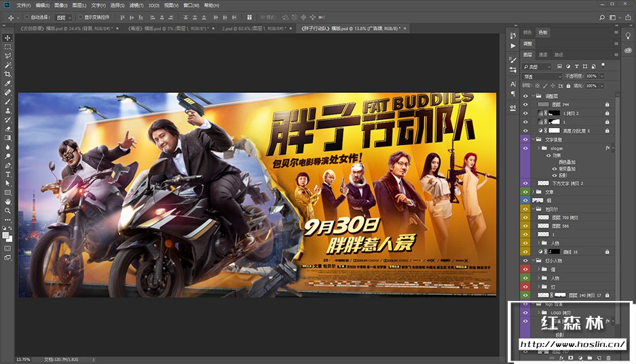Open the blend mode 穿透 dropdown
This screenshot has height=364, width=636.
[x=542, y=77]
